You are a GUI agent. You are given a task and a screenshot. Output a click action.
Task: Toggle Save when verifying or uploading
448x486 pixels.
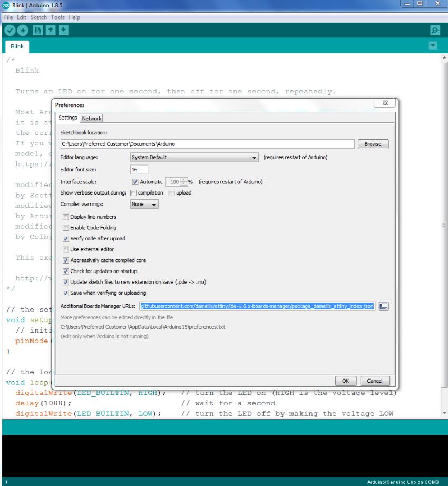click(x=66, y=293)
